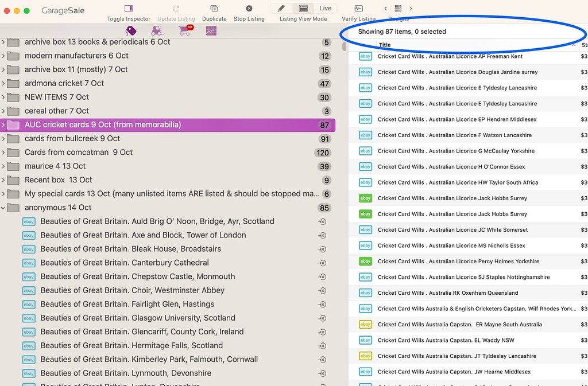
Task: Click yellow ebay icon for ER Mayne
Action: 365,325
